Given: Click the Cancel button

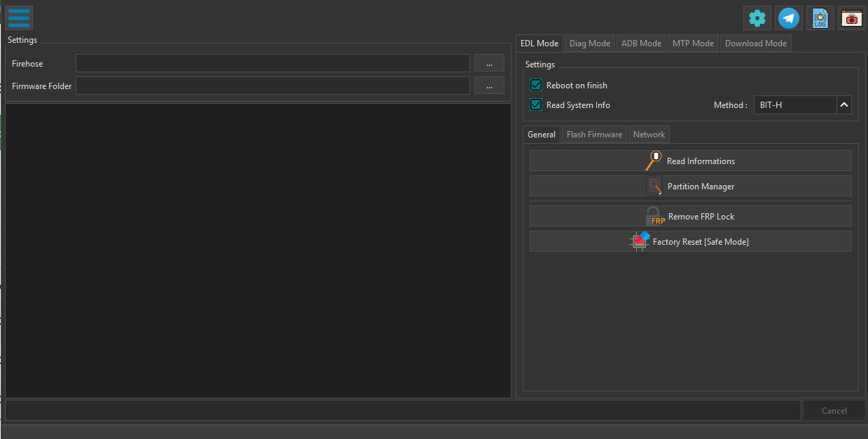Looking at the screenshot, I should click(834, 411).
